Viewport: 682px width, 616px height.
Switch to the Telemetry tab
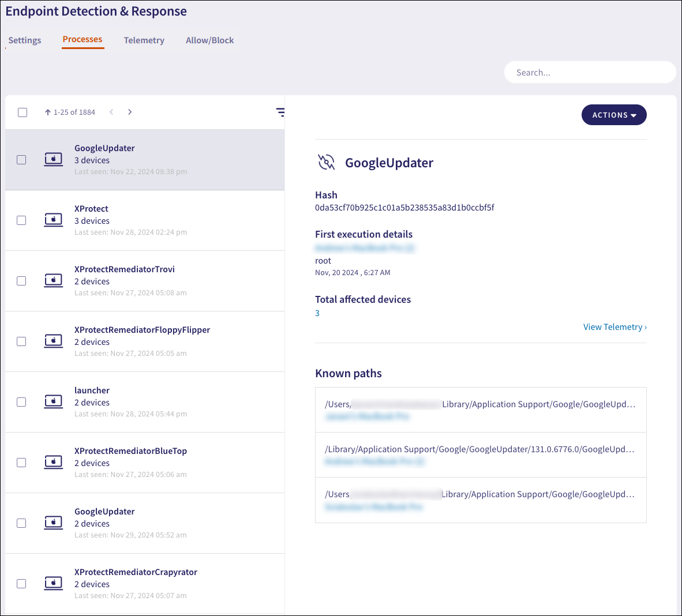(144, 40)
